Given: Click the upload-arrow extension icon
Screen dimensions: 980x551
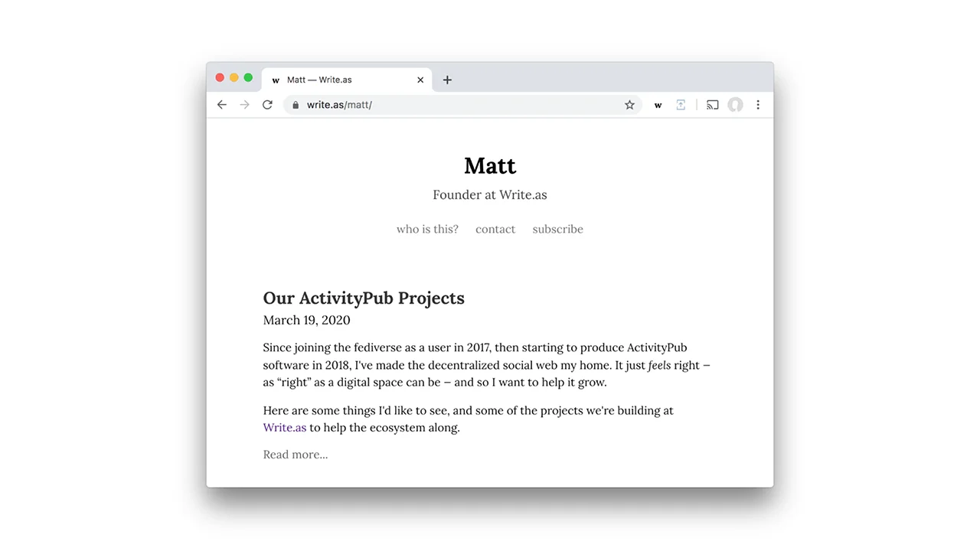Looking at the screenshot, I should [681, 105].
